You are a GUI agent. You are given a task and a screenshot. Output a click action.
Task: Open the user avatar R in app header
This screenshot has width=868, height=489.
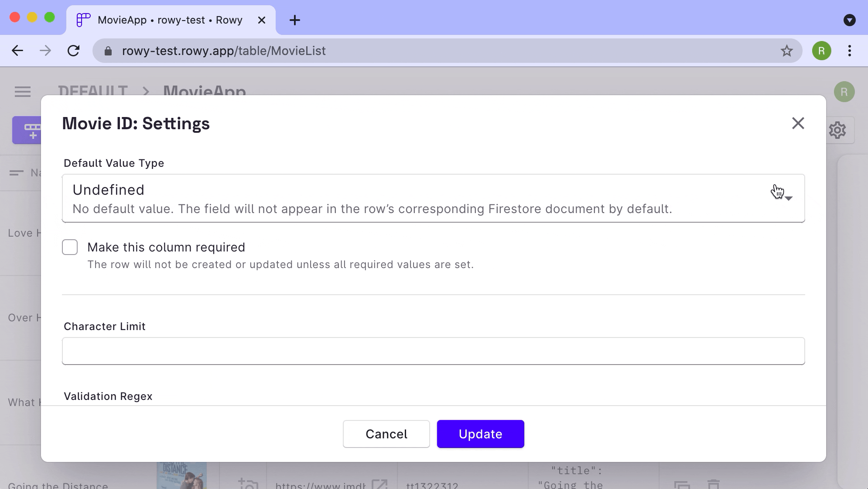point(844,92)
